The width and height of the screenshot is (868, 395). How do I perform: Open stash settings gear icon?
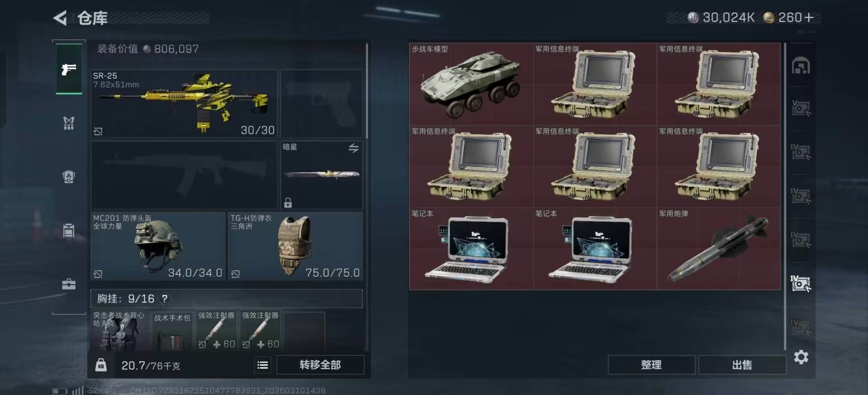click(x=801, y=357)
